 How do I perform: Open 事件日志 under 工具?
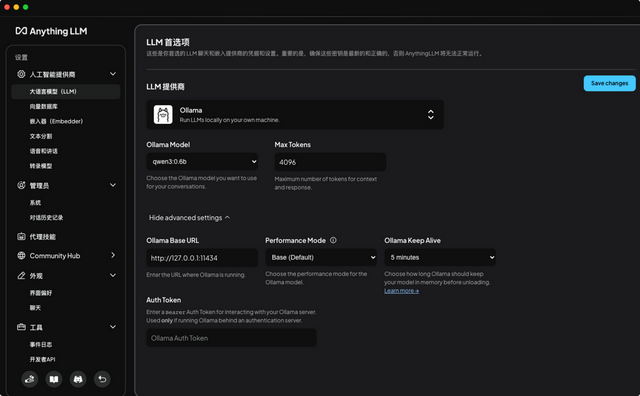(x=40, y=345)
